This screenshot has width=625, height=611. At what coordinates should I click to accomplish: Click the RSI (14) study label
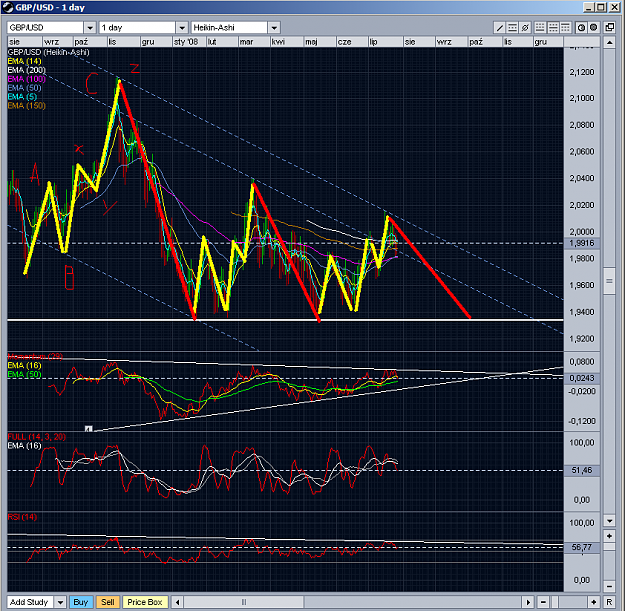point(22,517)
